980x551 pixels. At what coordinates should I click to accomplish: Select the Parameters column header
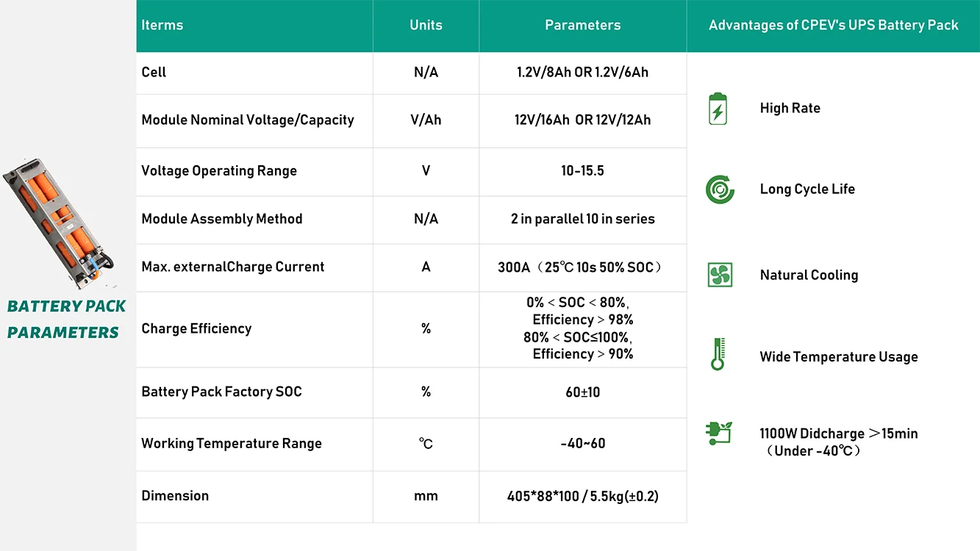click(x=582, y=25)
